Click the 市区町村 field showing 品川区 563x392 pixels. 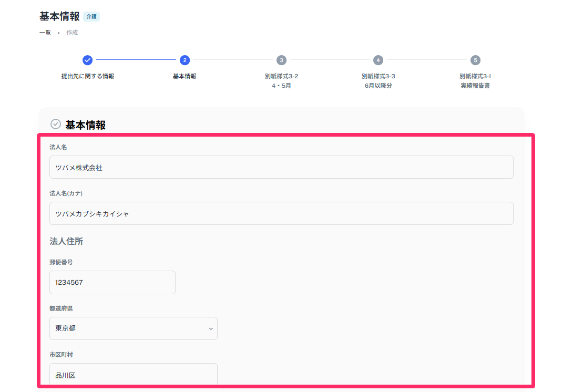tap(134, 375)
